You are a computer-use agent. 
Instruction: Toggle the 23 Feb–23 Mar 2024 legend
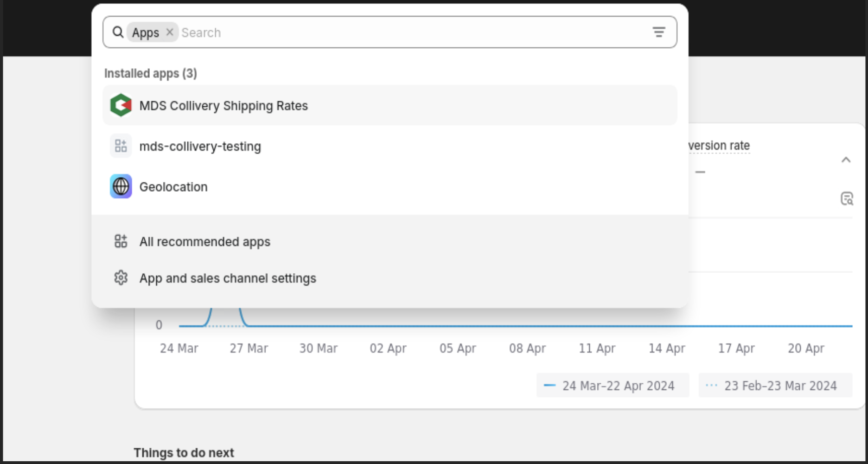point(775,386)
